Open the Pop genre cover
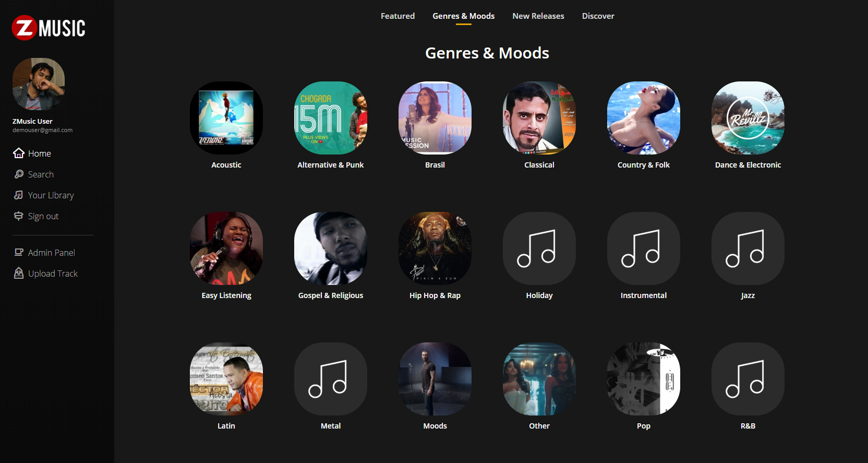The height and width of the screenshot is (463, 868). [x=644, y=379]
